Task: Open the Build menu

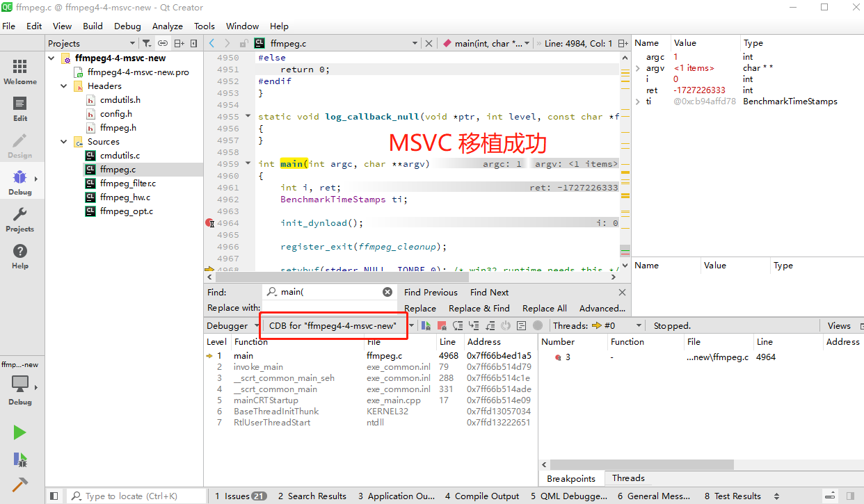Action: 93,26
